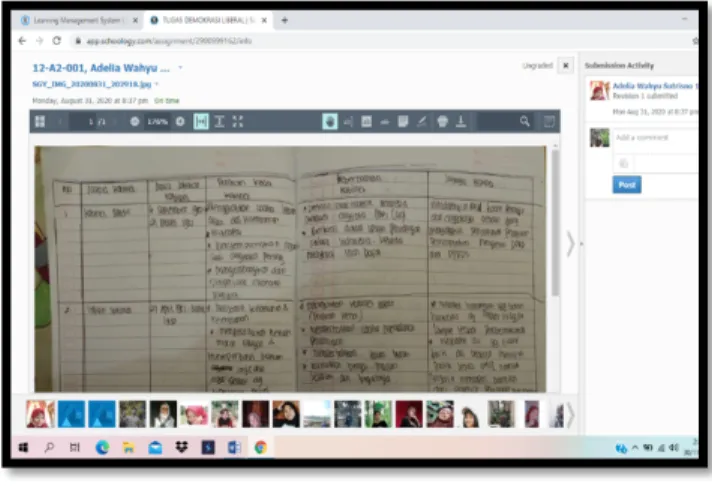712x486 pixels.
Task: Click the address bar URL
Action: (169, 41)
